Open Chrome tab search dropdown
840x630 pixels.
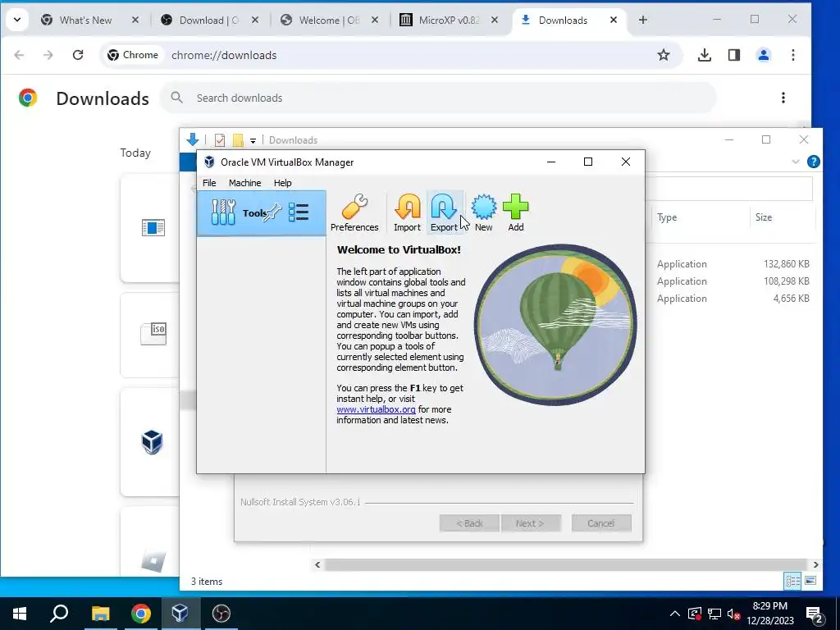(17, 20)
